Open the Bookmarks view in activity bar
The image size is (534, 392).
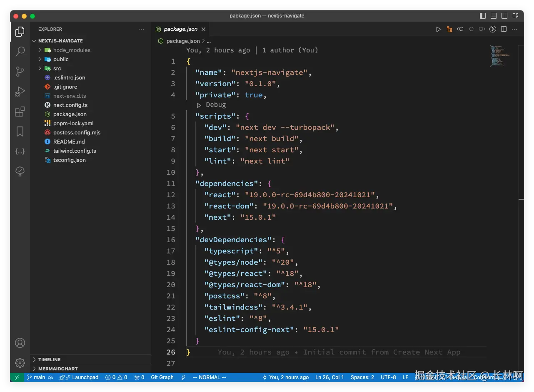click(20, 131)
